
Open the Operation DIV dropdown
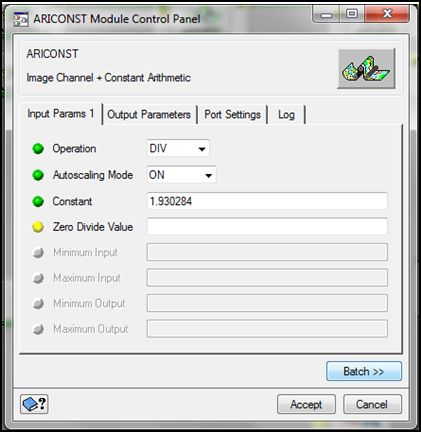click(178, 148)
